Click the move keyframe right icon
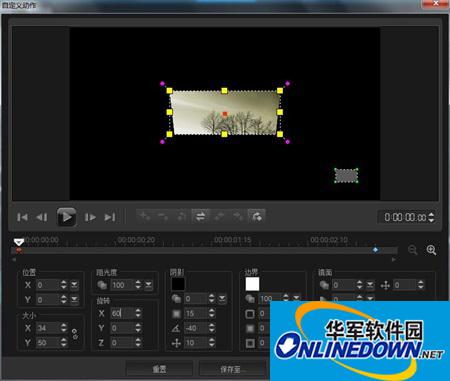Screen dimensions: 450x381 click(x=238, y=216)
